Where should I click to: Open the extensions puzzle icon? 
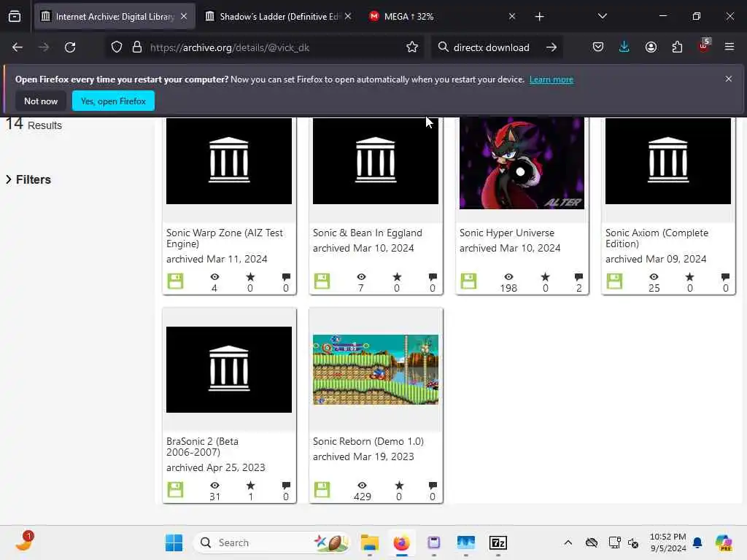pos(677,47)
